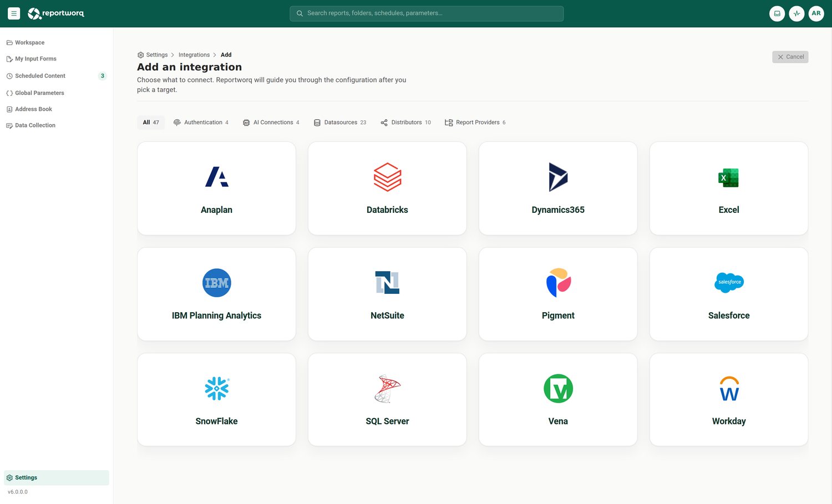The height and width of the screenshot is (504, 832).
Task: Click the SQL Server logo icon
Action: [x=387, y=389]
